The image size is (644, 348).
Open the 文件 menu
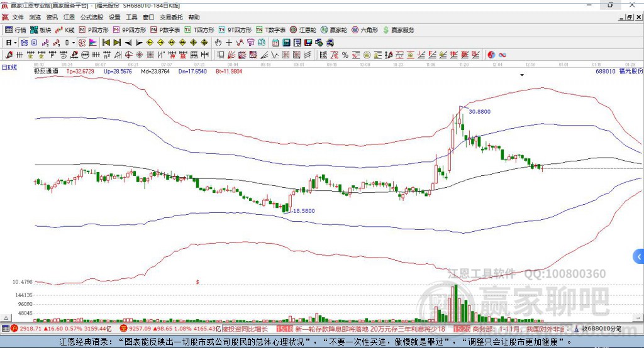click(x=18, y=17)
